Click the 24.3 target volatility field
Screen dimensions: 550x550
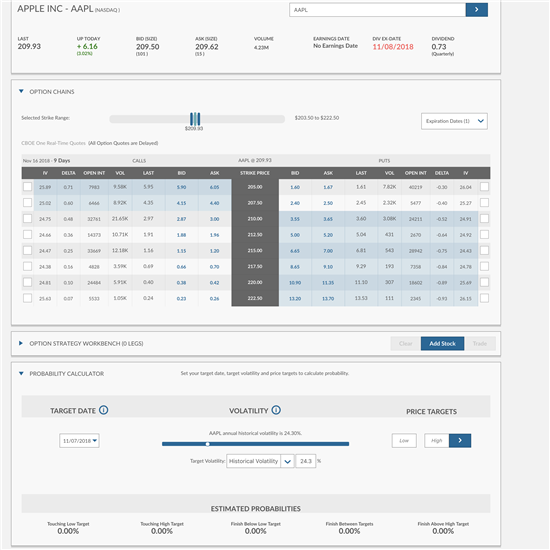tap(306, 461)
